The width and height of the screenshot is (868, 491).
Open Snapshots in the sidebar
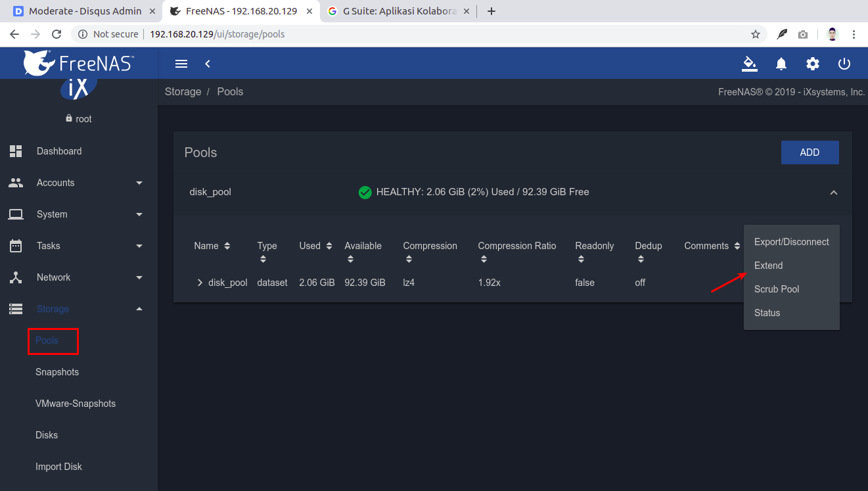coord(57,372)
